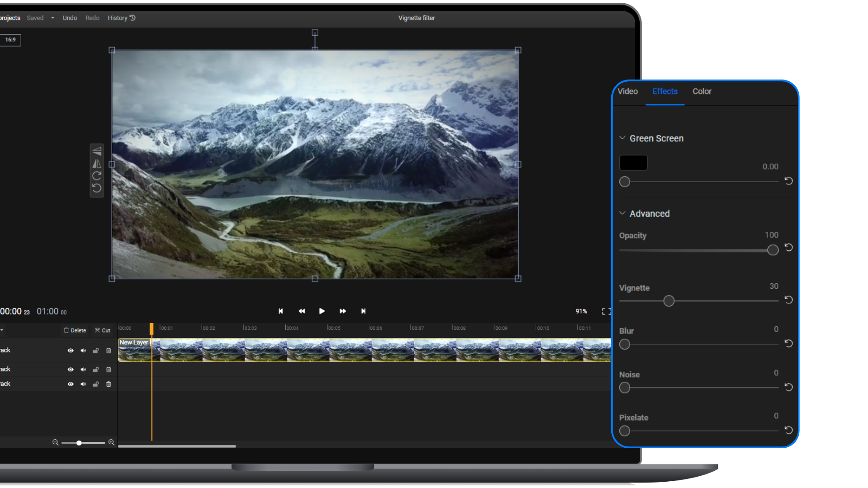Open the Saved dropdown
The height and width of the screenshot is (488, 868).
(52, 18)
